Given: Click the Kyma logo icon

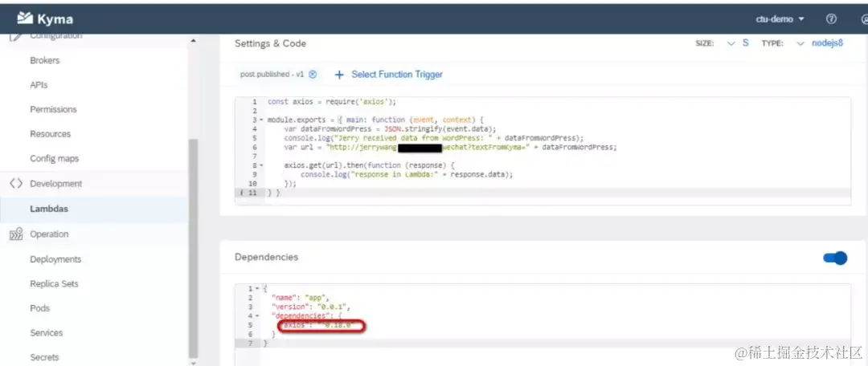Looking at the screenshot, I should click(x=25, y=18).
